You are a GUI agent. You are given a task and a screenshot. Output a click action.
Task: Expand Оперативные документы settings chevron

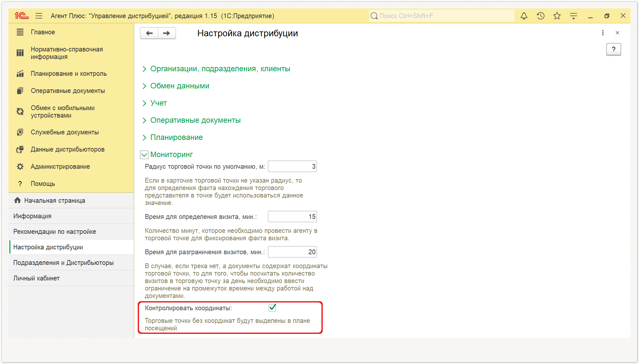click(x=144, y=120)
